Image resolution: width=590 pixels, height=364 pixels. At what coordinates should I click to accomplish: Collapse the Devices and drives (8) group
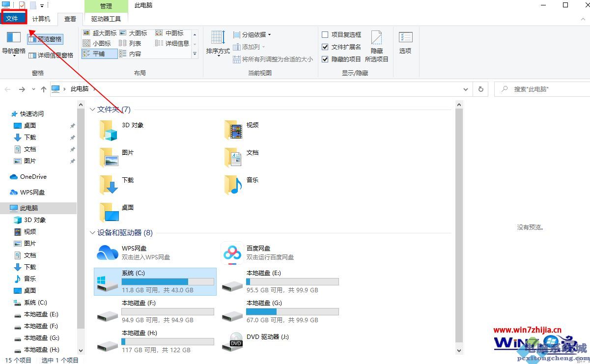pos(93,233)
